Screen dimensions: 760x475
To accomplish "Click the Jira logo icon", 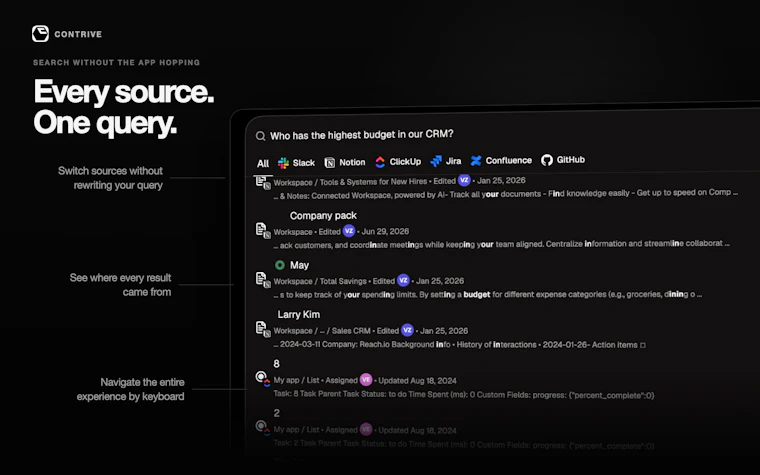I will (x=436, y=161).
